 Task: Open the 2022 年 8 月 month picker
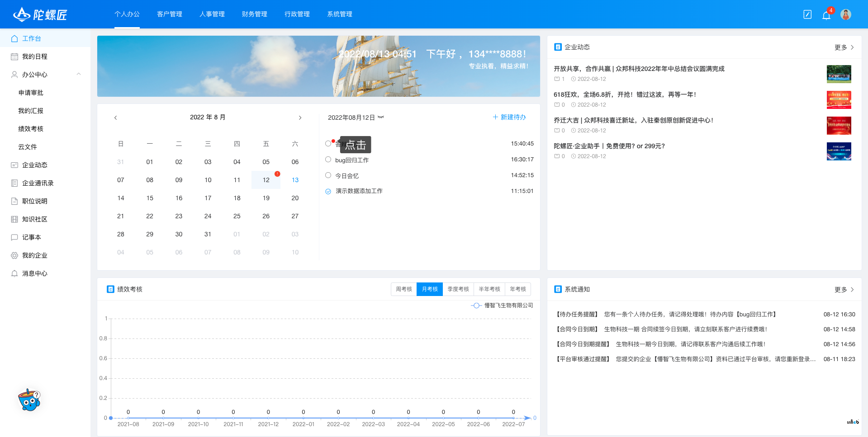208,117
